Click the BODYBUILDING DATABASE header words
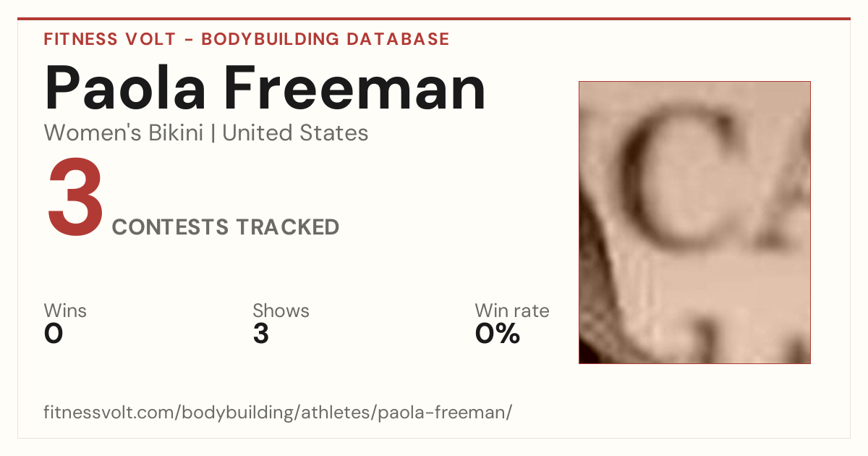Viewport: 868px width, 456px height. pos(325,39)
